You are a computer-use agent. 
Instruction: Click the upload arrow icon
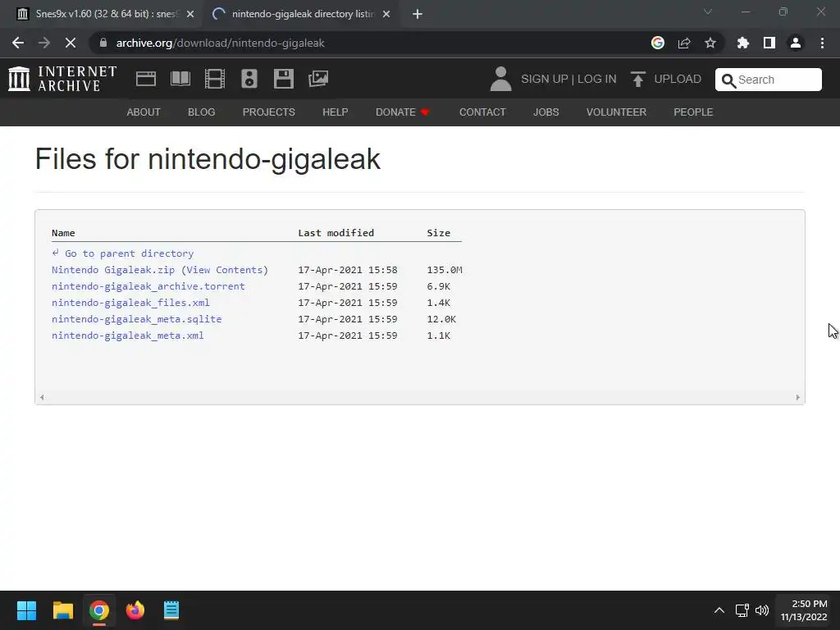click(x=637, y=79)
